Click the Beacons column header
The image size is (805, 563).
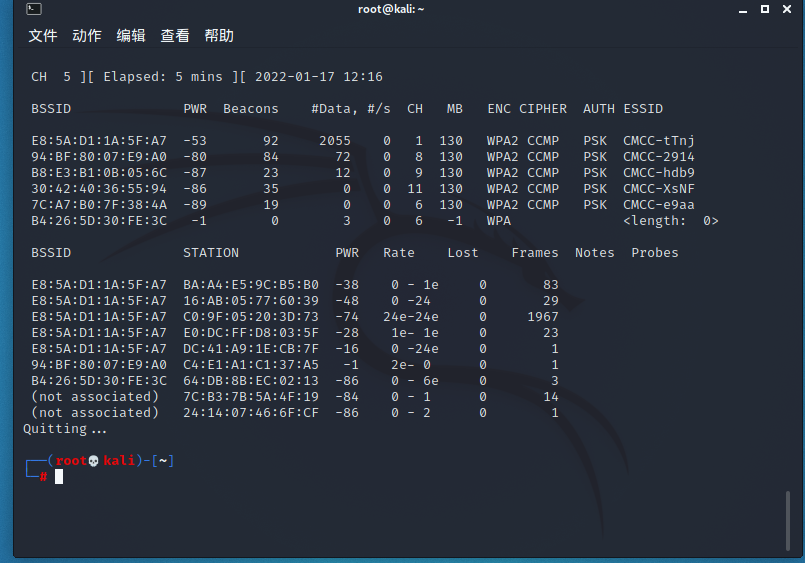click(x=251, y=109)
